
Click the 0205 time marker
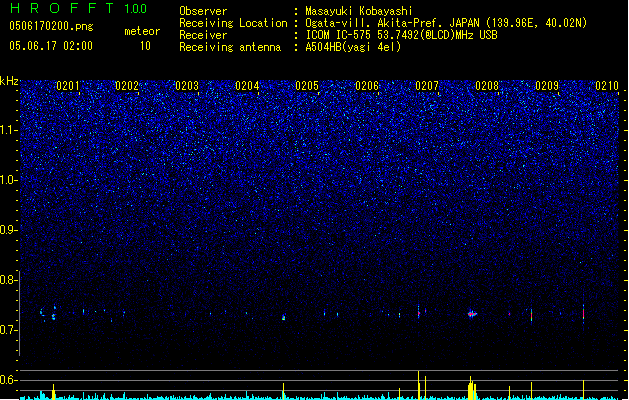tap(307, 86)
